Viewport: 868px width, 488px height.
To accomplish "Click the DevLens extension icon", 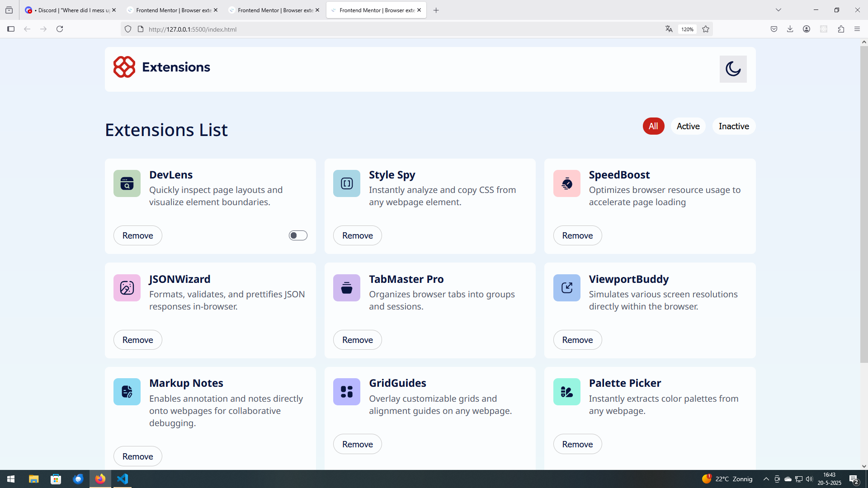I will coord(127,183).
